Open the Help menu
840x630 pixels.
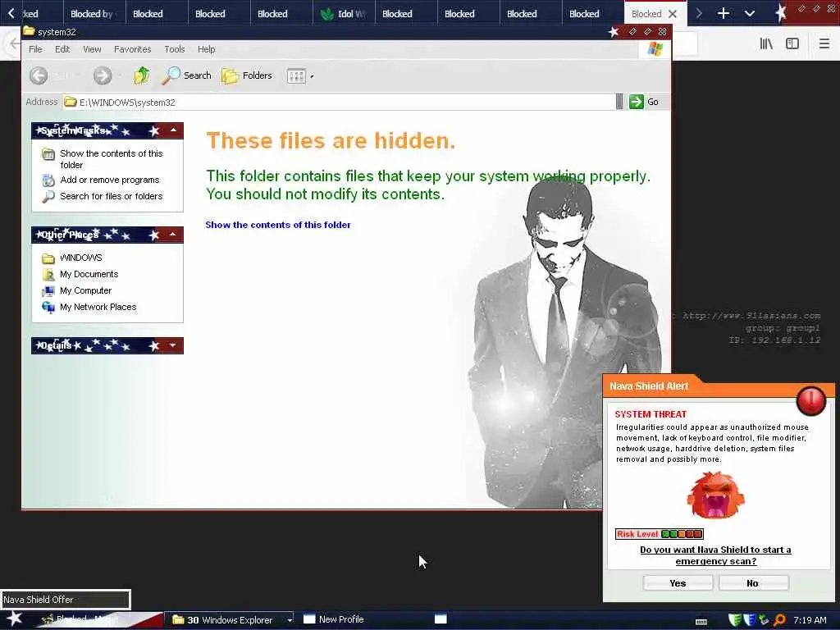(x=206, y=49)
